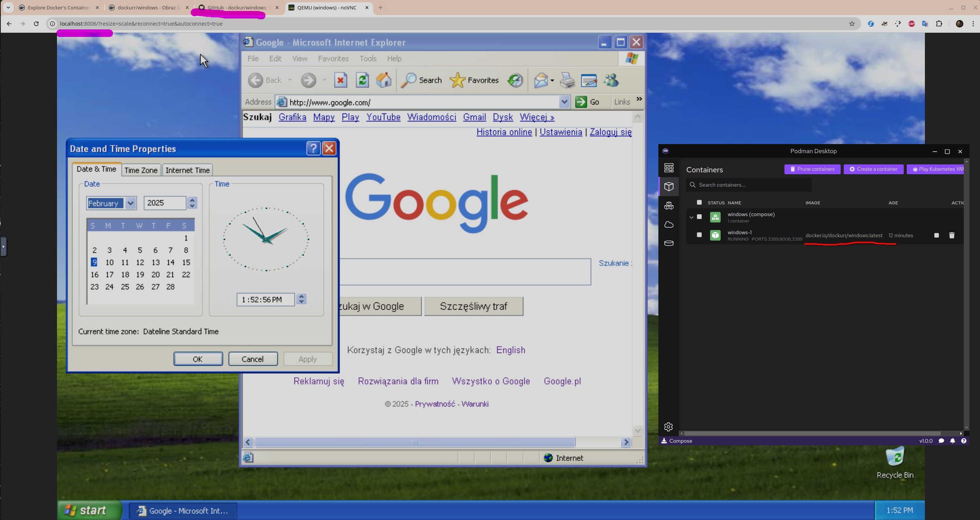Image resolution: width=980 pixels, height=520 pixels.
Task: Open the month dropdown showing February
Action: (x=131, y=203)
